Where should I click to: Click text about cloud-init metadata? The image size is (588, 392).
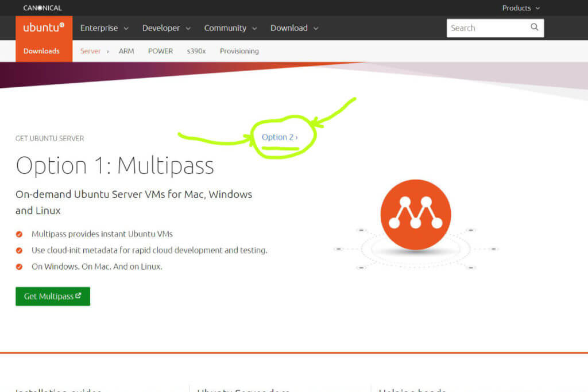click(149, 250)
